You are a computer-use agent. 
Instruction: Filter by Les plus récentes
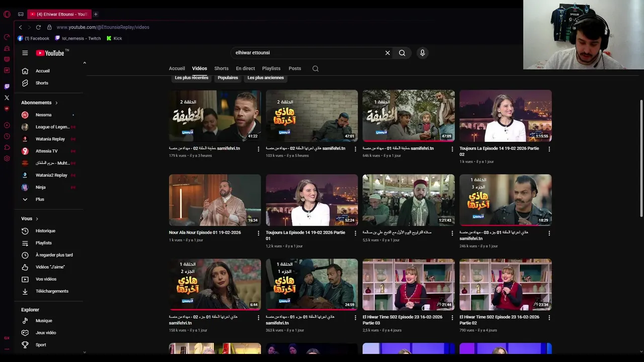coord(191,78)
